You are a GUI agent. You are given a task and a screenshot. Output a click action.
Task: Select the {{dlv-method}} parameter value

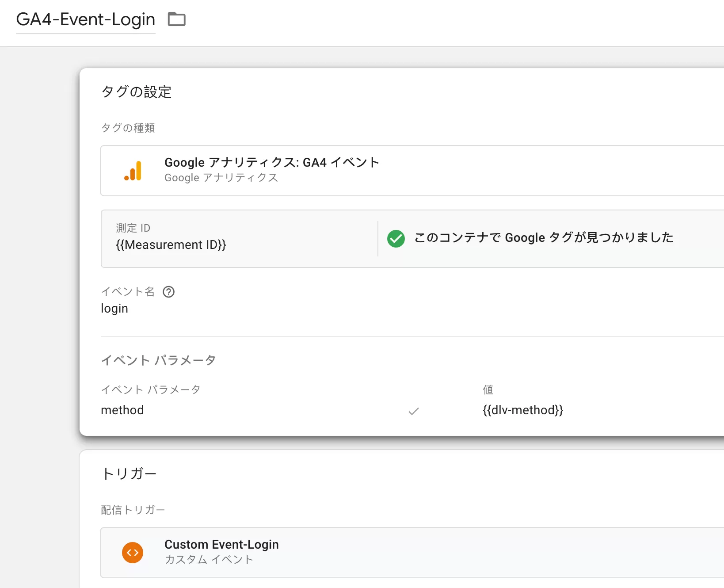[523, 410]
